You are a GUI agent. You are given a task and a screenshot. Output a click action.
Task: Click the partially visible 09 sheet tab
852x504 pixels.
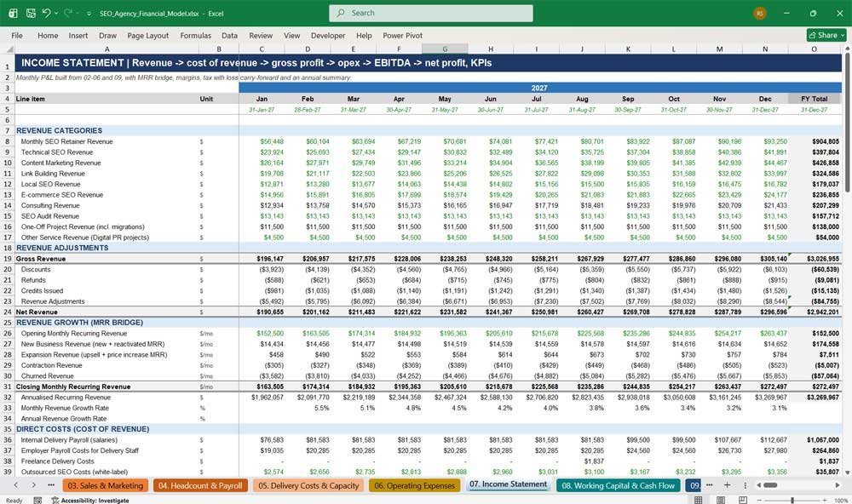click(694, 485)
